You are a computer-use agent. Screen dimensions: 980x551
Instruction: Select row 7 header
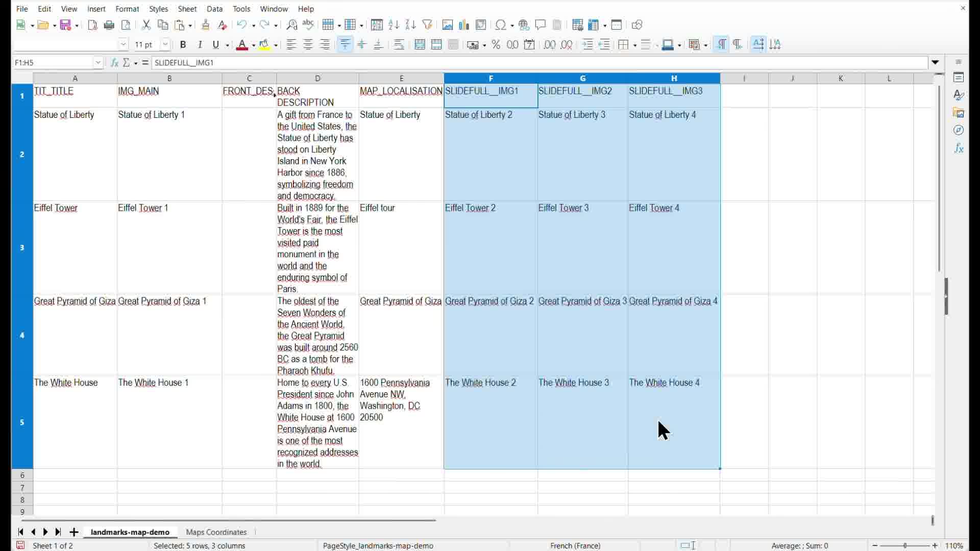point(22,488)
